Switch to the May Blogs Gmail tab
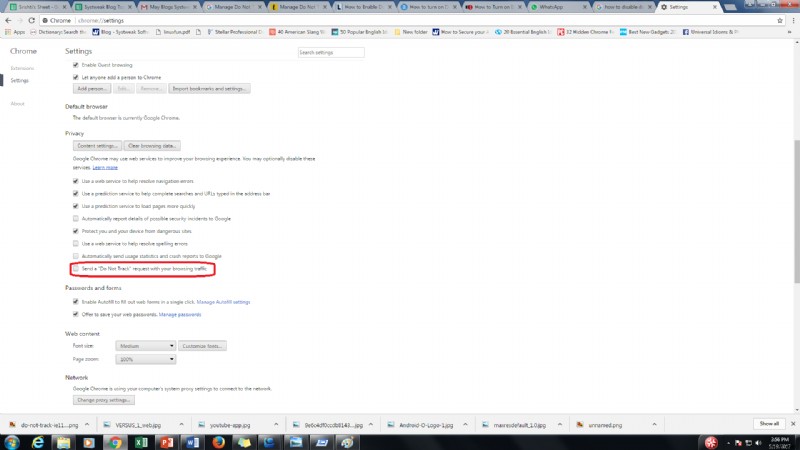The height and width of the screenshot is (450, 800). click(x=166, y=7)
